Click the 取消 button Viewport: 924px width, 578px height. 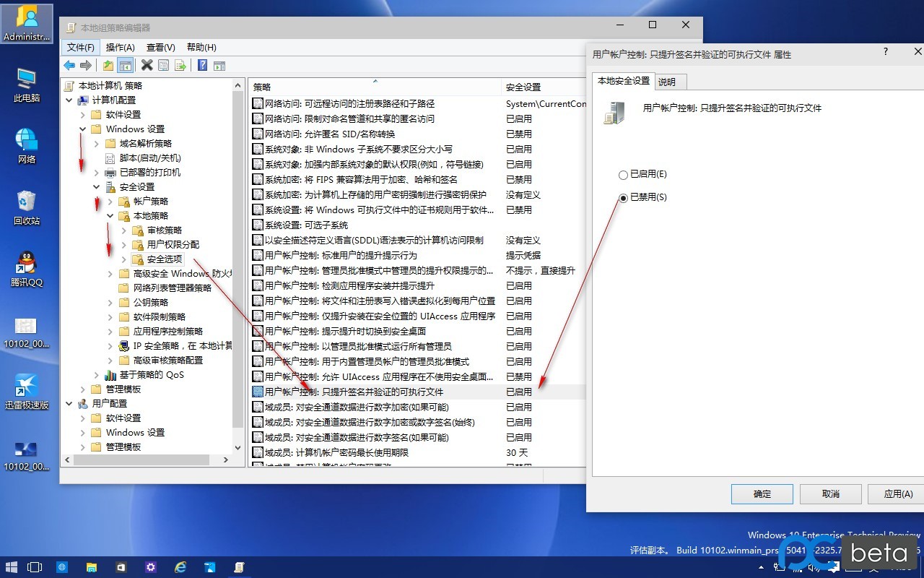coord(830,494)
